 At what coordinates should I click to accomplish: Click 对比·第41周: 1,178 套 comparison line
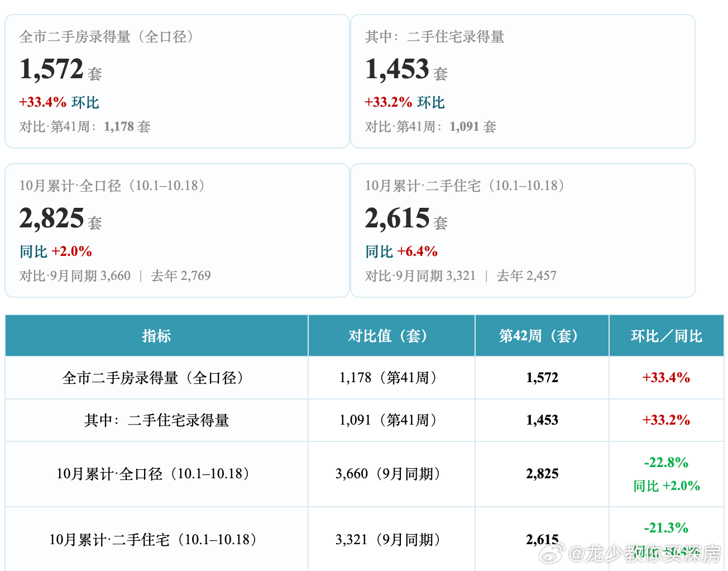pyautogui.click(x=85, y=127)
